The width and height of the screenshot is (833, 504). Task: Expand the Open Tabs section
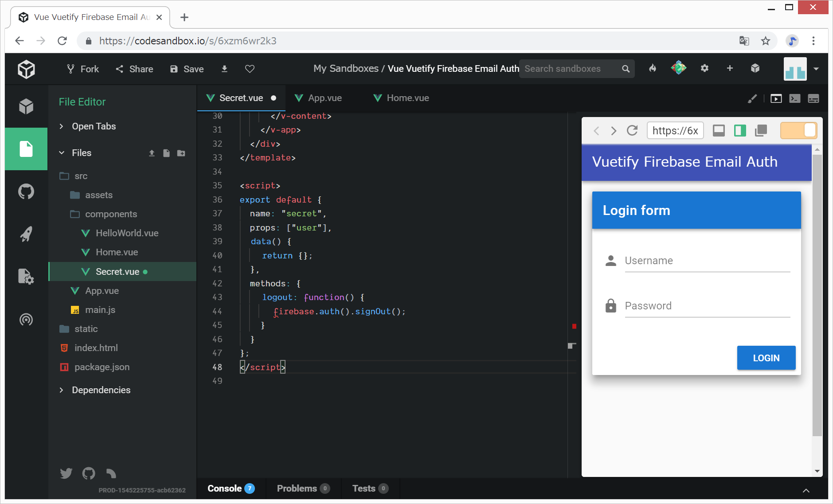click(x=94, y=126)
